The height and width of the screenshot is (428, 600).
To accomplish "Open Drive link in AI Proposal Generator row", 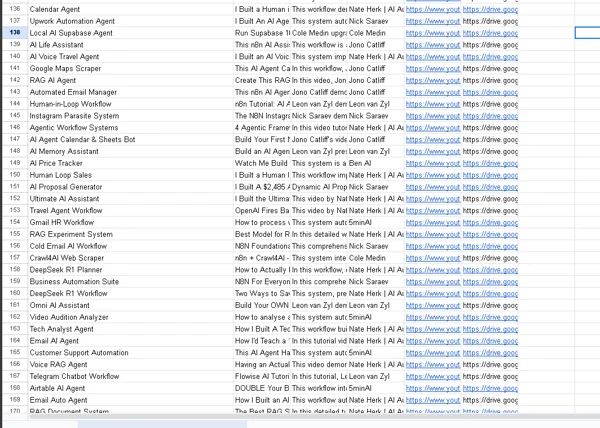I will click(x=490, y=187).
